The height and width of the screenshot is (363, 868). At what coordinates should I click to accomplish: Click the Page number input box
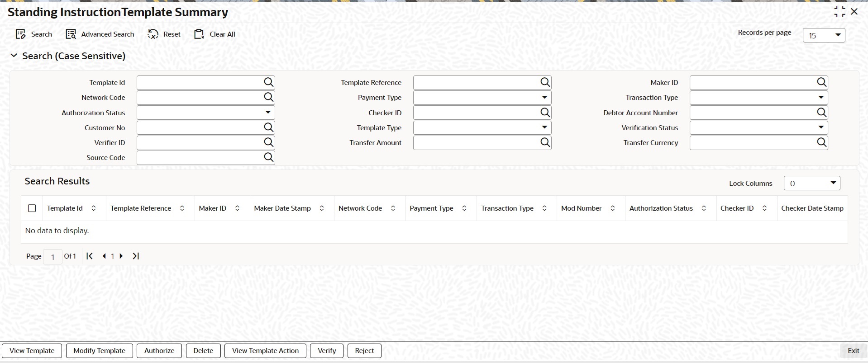[x=53, y=256]
